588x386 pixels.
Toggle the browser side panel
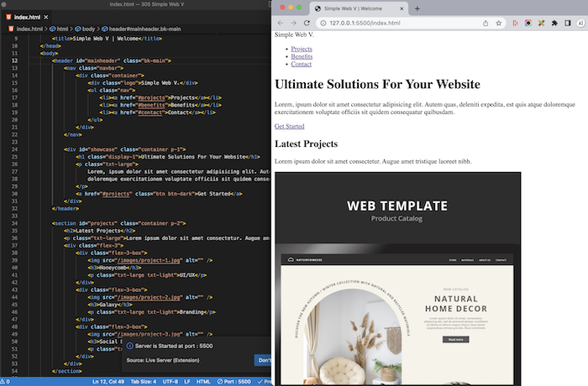coord(568,23)
